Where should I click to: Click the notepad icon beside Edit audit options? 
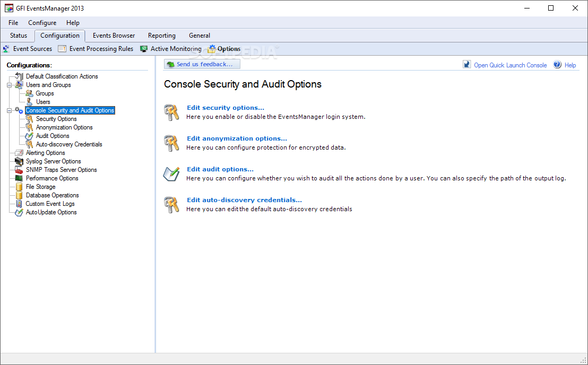coord(171,174)
